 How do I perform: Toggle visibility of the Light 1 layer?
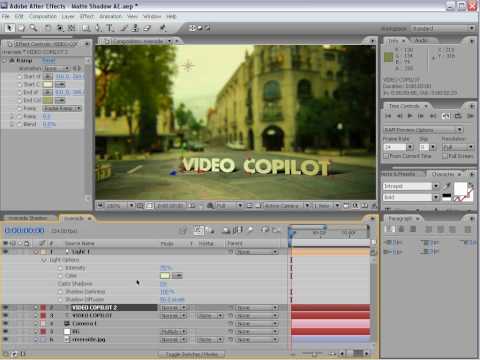(6, 252)
